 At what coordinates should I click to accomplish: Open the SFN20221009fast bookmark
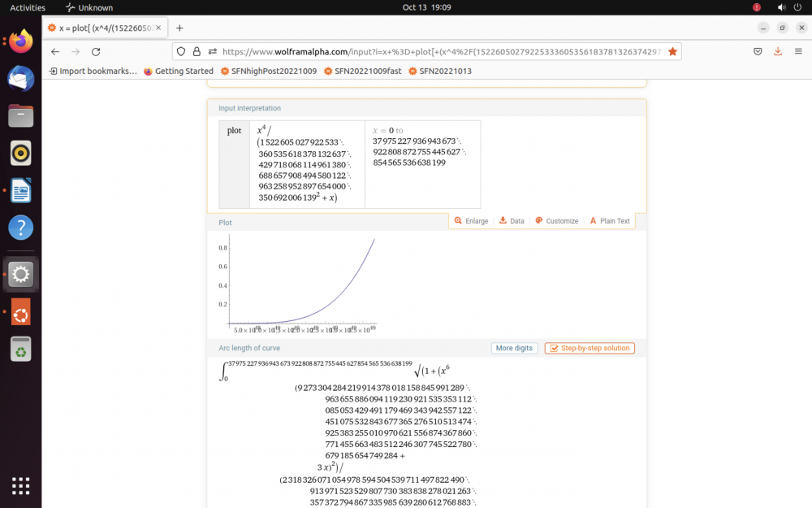tap(362, 72)
